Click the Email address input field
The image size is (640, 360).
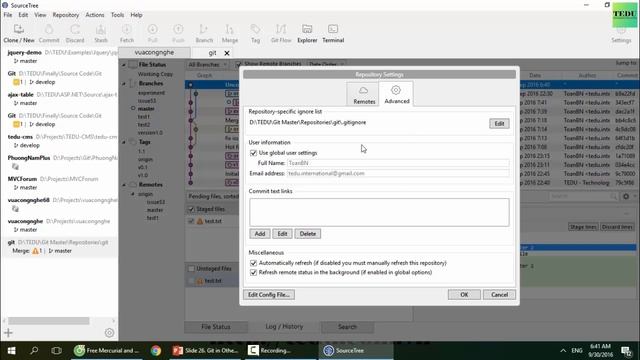pyautogui.click(x=398, y=173)
